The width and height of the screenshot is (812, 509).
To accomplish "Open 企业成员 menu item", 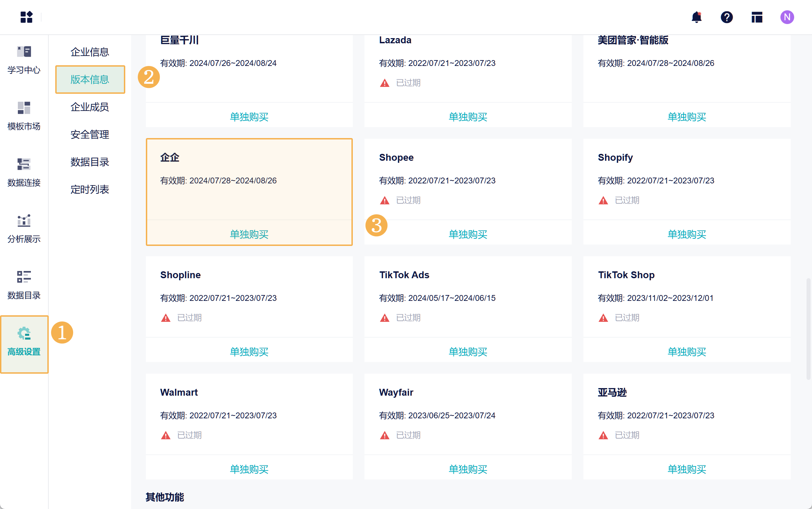I will click(x=90, y=107).
